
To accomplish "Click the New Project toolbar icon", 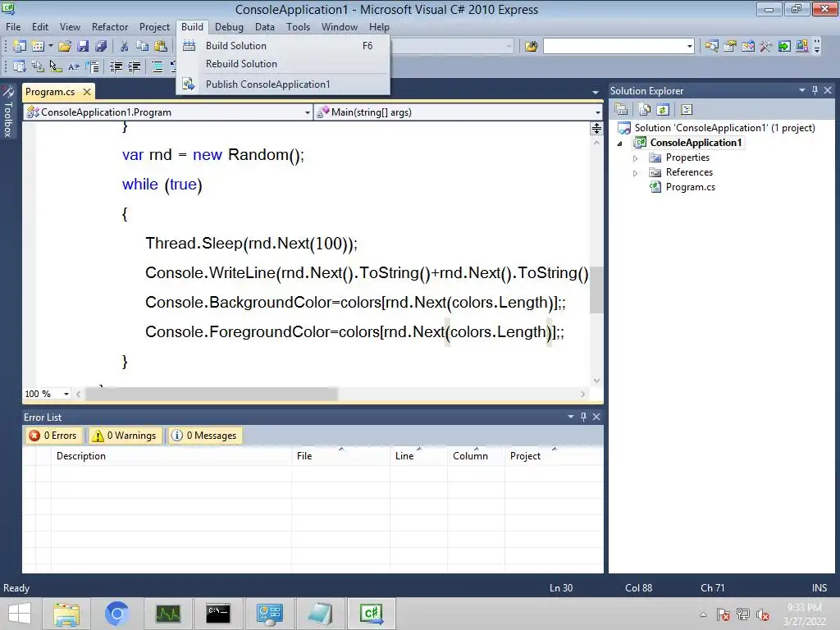I will pos(20,46).
